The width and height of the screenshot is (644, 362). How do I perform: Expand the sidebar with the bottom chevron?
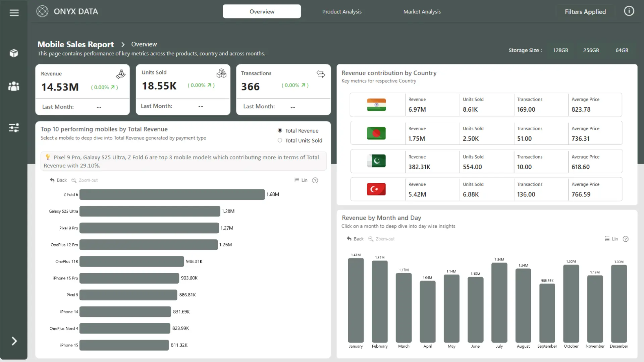click(14, 341)
